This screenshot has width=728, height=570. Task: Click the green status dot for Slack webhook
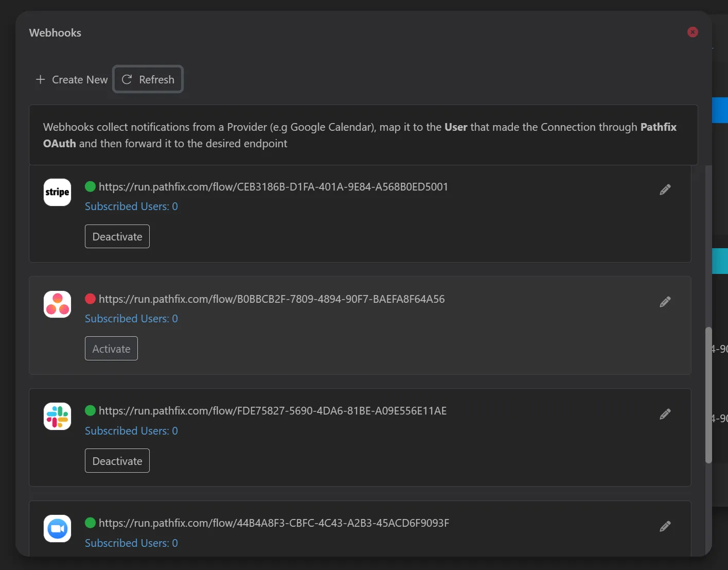tap(90, 410)
